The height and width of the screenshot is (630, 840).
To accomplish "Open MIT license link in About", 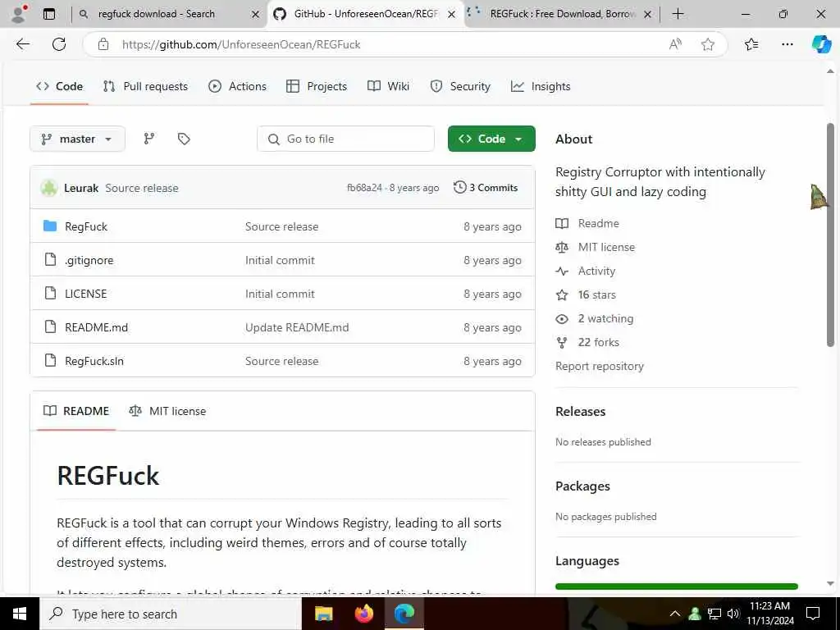I will pyautogui.click(x=596, y=247).
